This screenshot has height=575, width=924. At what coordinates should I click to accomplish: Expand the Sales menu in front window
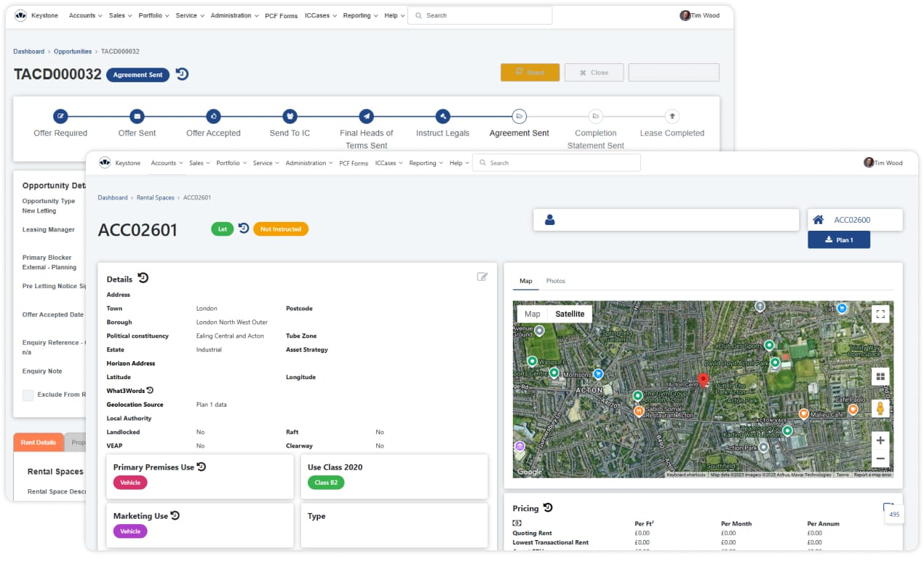coord(199,163)
